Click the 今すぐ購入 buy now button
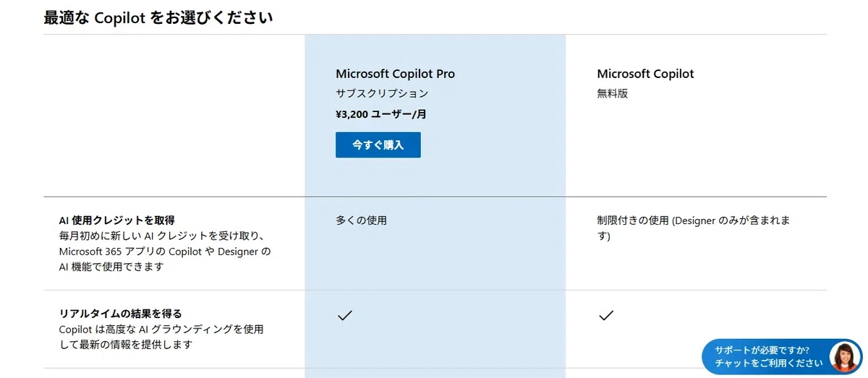This screenshot has height=378, width=868. [378, 145]
